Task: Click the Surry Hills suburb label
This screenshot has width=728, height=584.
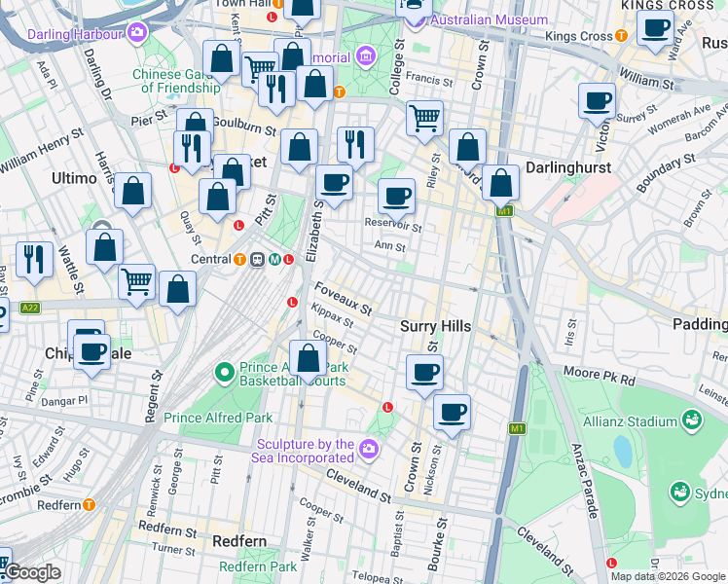Action: point(435,326)
